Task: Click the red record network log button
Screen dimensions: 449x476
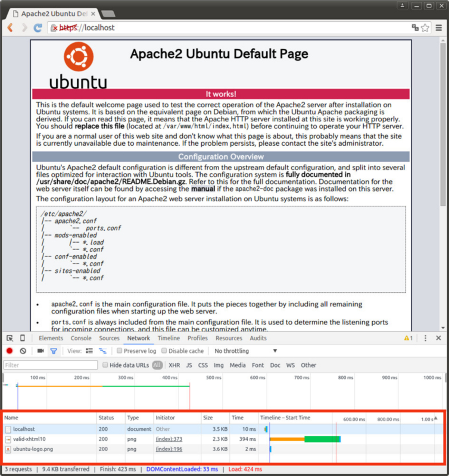Action: pos(10,351)
